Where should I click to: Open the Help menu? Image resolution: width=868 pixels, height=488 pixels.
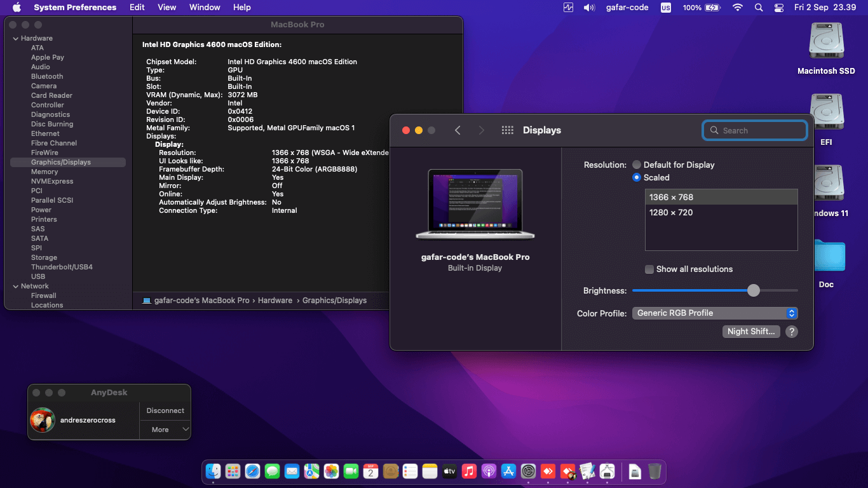click(x=242, y=8)
